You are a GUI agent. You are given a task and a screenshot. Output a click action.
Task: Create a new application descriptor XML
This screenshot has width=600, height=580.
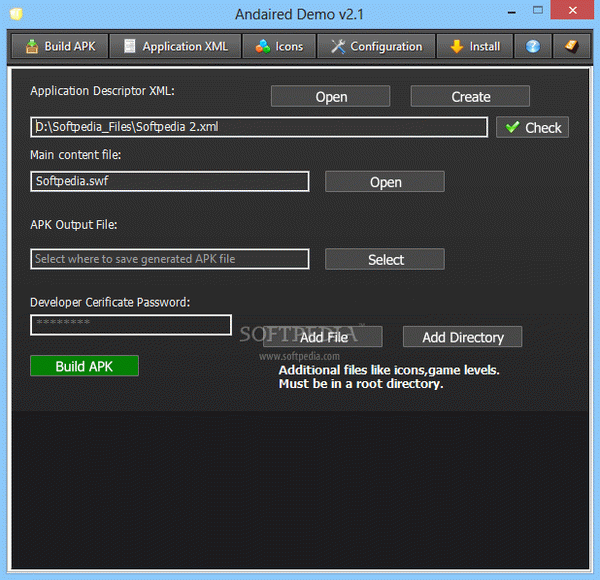[470, 96]
